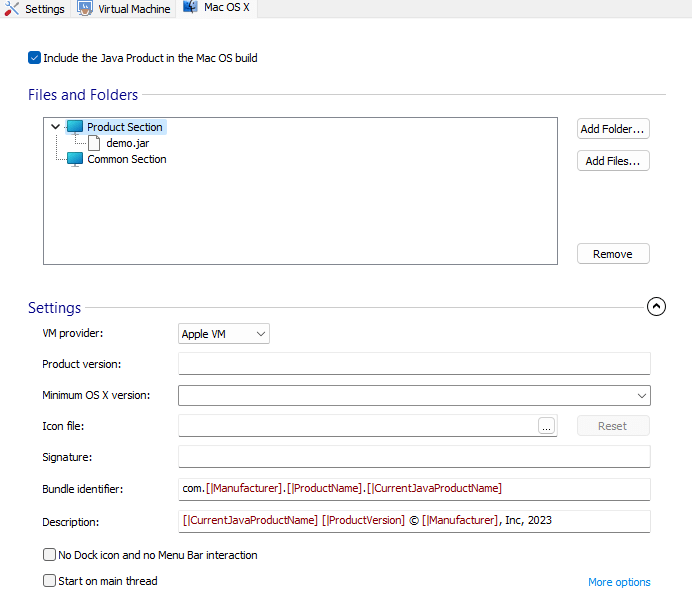Click the demo.jar file icon

coord(94,143)
